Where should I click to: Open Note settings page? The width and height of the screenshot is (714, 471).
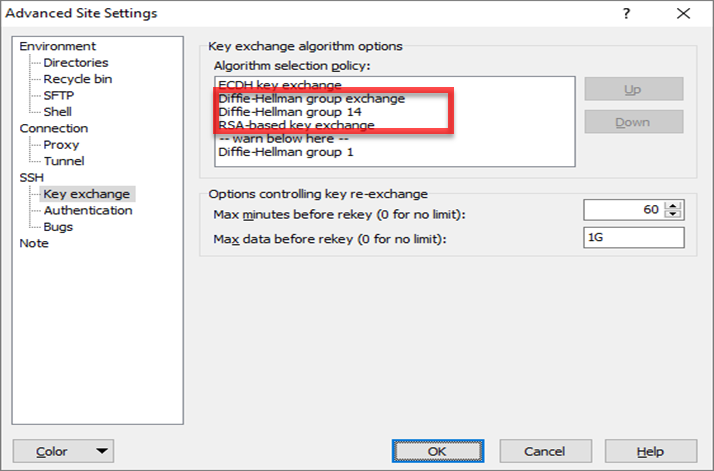(x=34, y=243)
